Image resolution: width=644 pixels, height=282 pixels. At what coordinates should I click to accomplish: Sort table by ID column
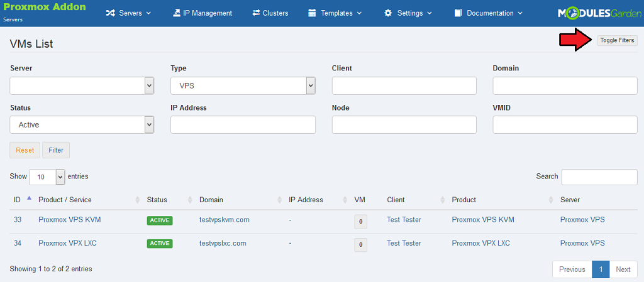pyautogui.click(x=22, y=200)
